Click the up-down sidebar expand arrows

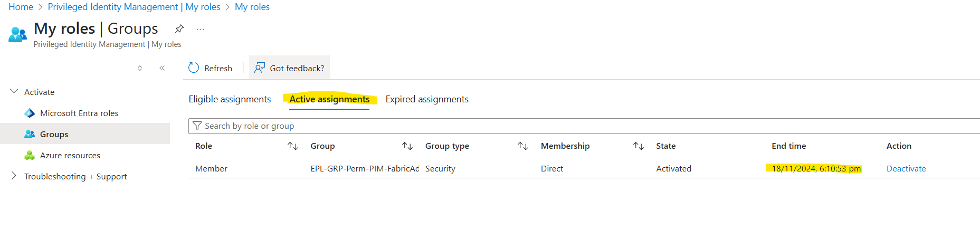coord(140,68)
